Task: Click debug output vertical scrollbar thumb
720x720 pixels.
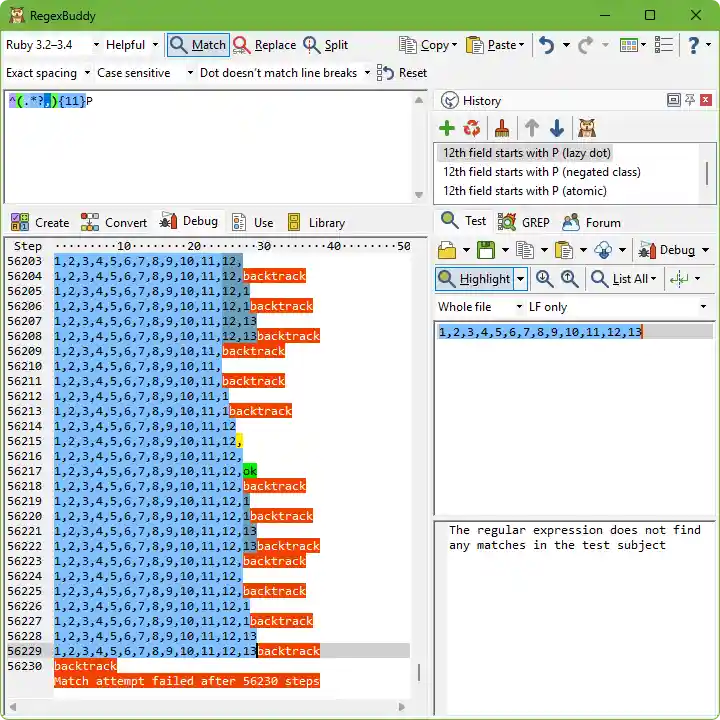Action: point(419,672)
